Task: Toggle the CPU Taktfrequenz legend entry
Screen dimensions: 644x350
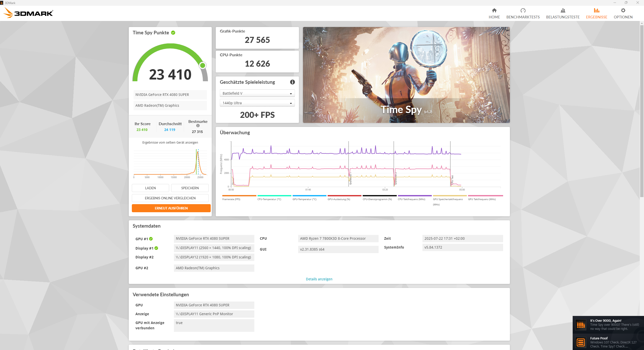Action: 411,199
